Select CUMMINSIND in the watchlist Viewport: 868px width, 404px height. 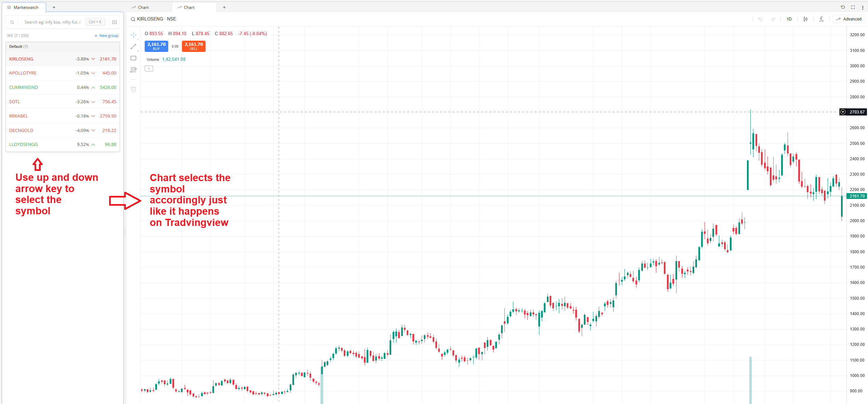click(63, 87)
